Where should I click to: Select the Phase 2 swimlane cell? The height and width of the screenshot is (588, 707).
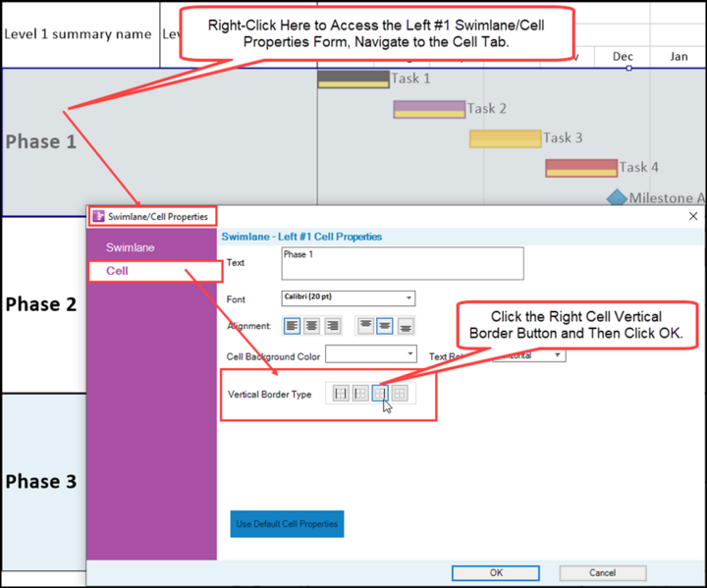coord(43,305)
